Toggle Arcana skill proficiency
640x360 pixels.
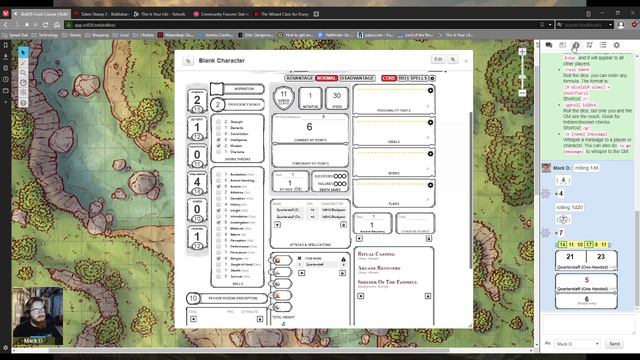[218, 186]
